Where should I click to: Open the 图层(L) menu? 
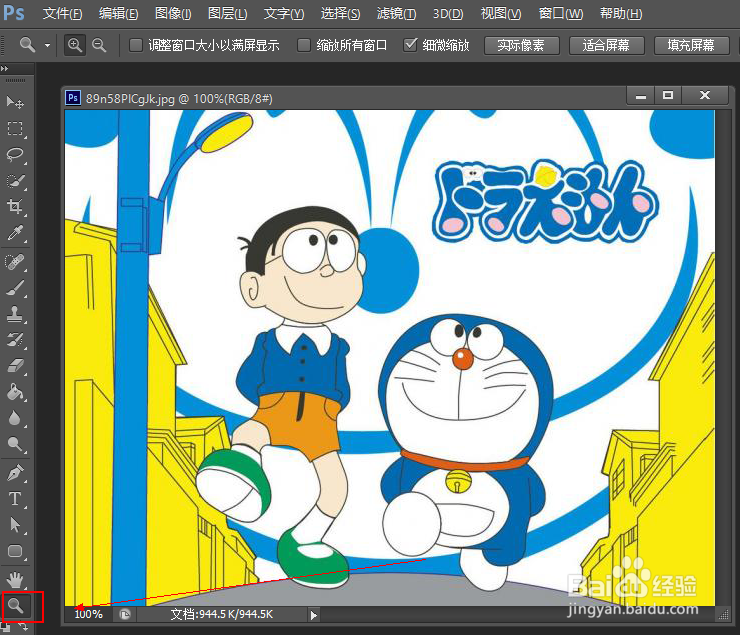(227, 13)
